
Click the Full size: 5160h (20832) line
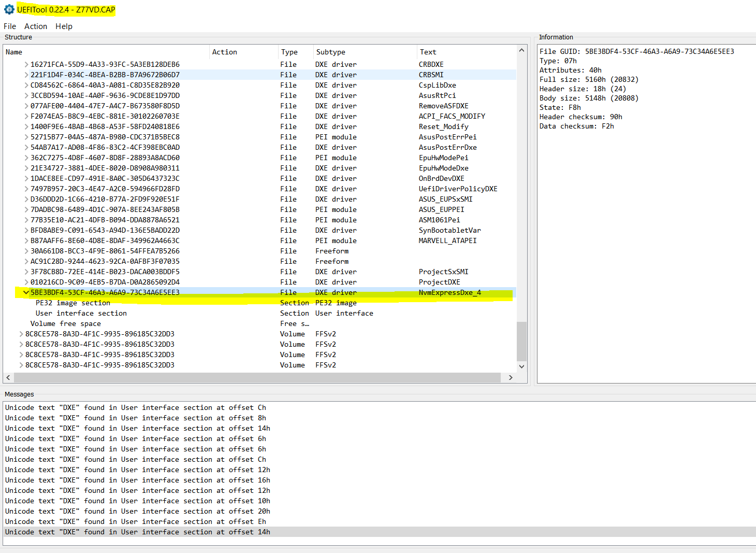(x=589, y=79)
